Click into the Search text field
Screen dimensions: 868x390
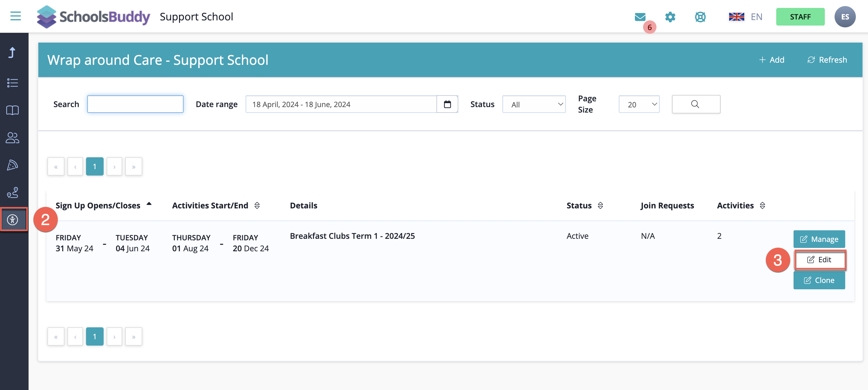tap(135, 104)
